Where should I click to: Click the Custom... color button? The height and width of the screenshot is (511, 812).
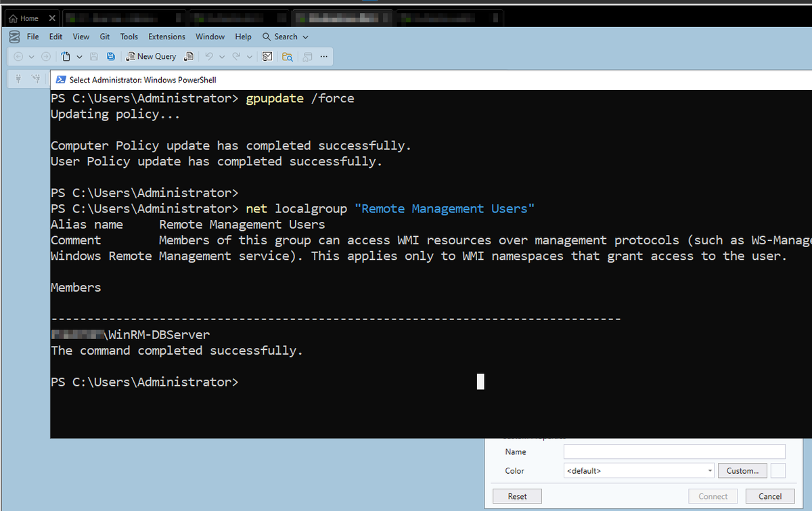[742, 470]
